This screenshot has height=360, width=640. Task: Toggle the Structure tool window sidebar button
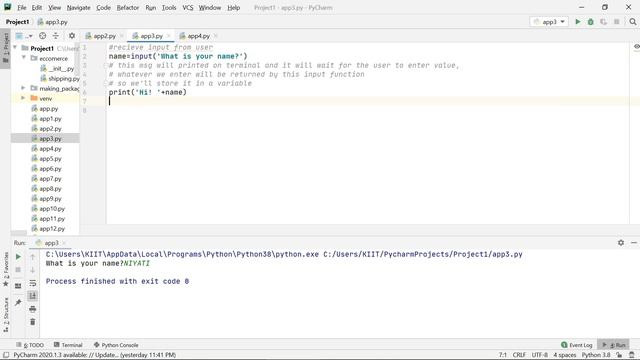[6, 314]
